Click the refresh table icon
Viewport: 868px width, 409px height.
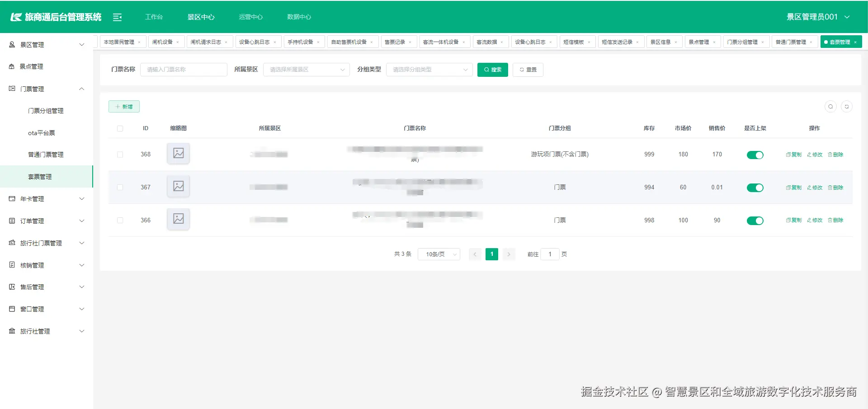point(848,106)
